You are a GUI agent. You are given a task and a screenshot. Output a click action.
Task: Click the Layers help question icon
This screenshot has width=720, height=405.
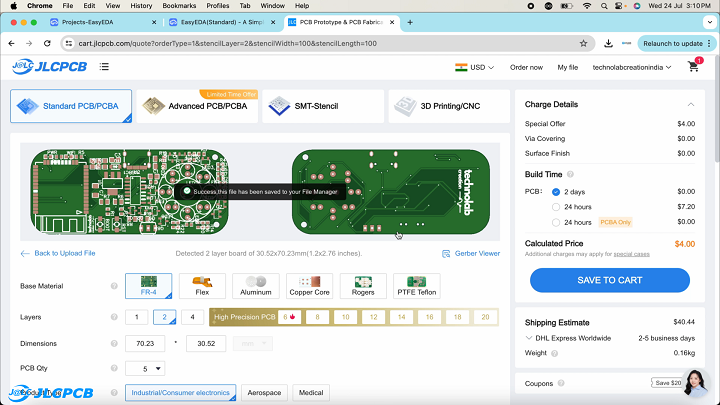click(114, 317)
